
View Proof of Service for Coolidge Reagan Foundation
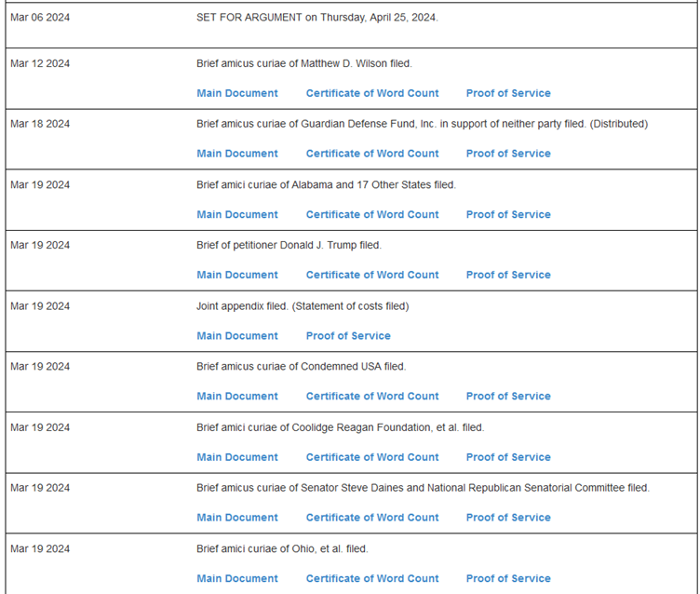pos(508,457)
